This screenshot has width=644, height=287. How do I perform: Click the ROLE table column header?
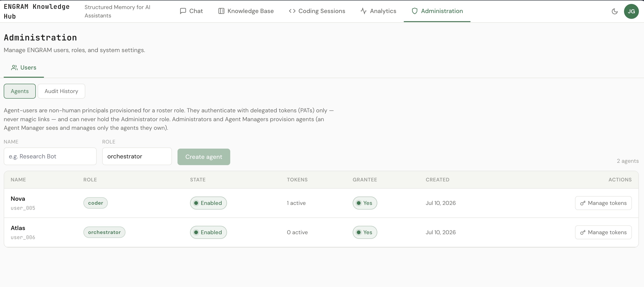click(x=90, y=180)
